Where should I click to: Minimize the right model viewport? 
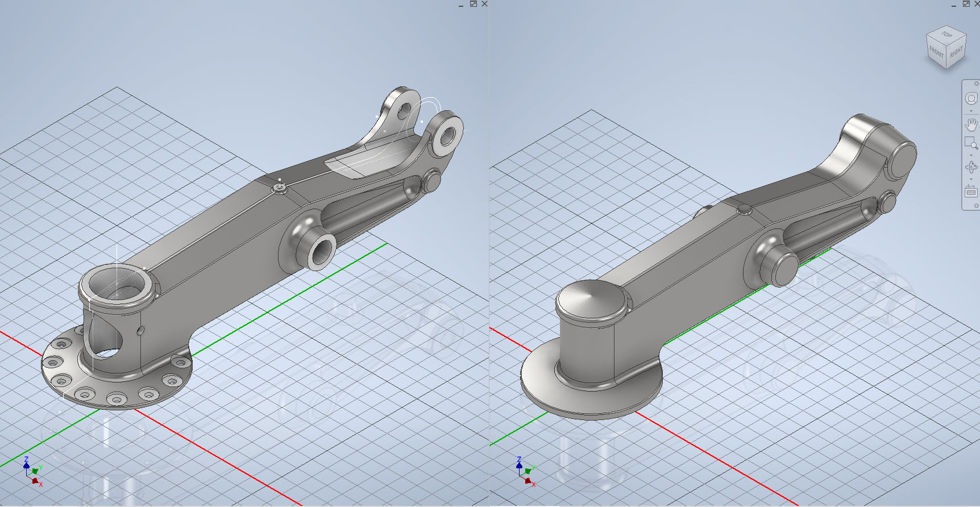click(954, 5)
